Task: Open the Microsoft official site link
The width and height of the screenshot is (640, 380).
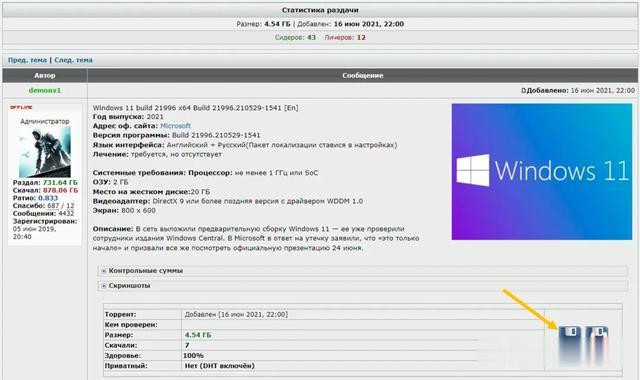Action: (176, 126)
